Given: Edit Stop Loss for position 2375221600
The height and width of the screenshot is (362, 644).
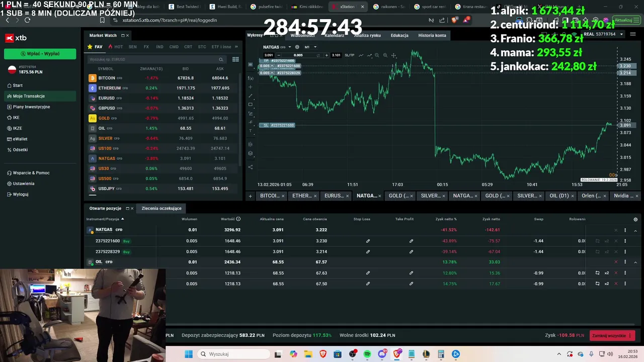Looking at the screenshot, I should [368, 241].
